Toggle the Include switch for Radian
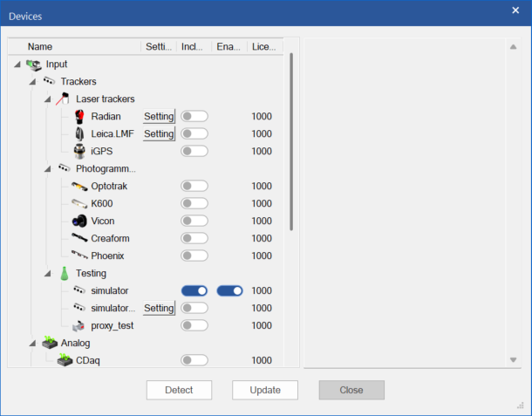The width and height of the screenshot is (532, 416). pyautogui.click(x=194, y=116)
